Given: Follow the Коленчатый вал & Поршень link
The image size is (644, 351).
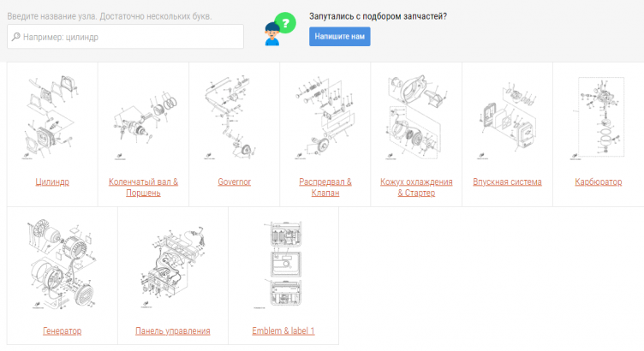Looking at the screenshot, I should click(143, 187).
